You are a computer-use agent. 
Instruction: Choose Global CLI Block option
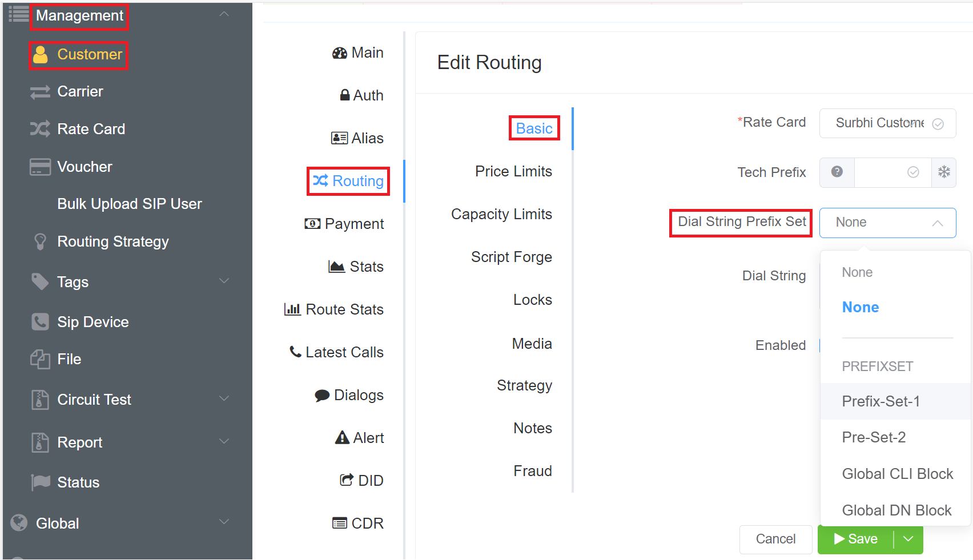point(897,474)
